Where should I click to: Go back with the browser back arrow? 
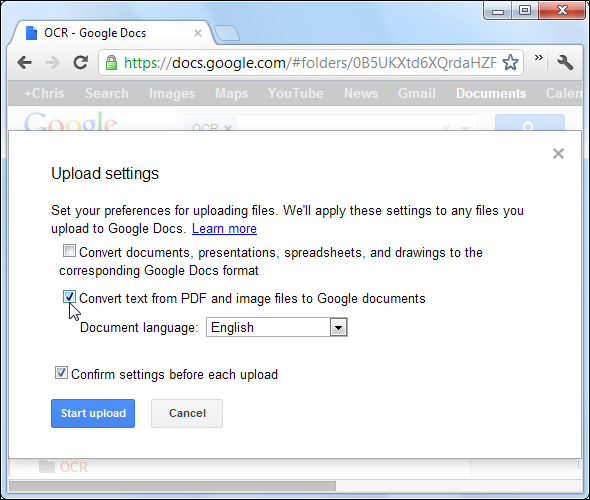pos(24,62)
